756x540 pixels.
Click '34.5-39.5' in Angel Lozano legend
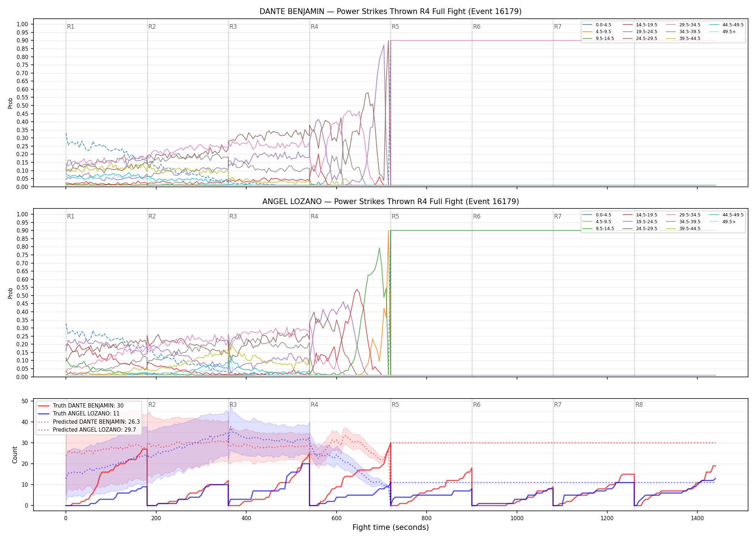pos(690,222)
